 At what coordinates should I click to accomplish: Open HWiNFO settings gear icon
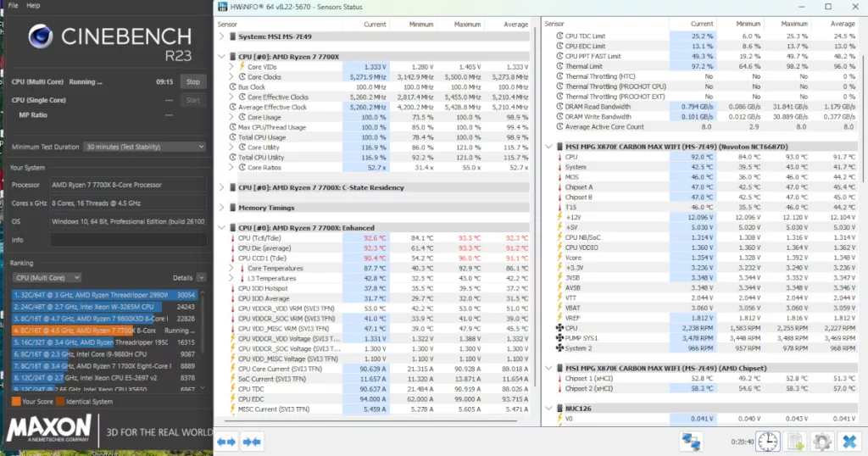822,442
